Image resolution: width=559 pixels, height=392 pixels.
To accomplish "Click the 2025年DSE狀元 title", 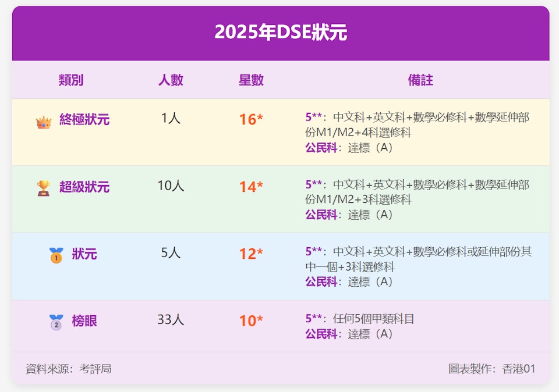I will pyautogui.click(x=281, y=33).
